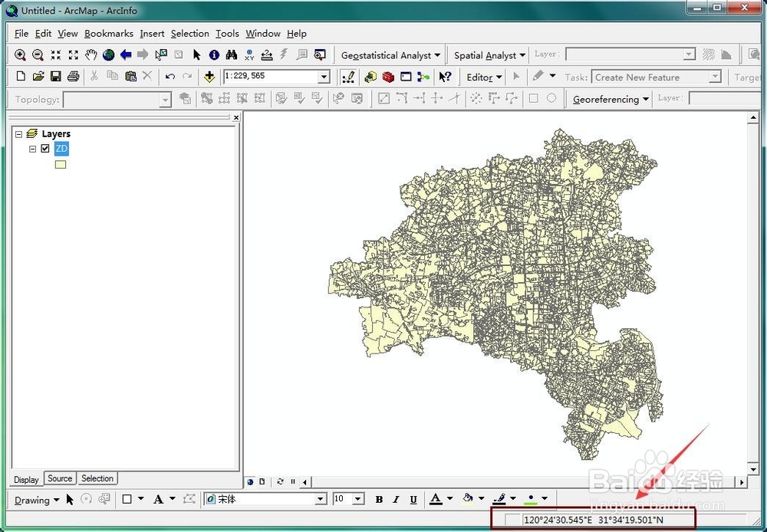Open the Bookmarks menu
The width and height of the screenshot is (767, 532).
109,33
